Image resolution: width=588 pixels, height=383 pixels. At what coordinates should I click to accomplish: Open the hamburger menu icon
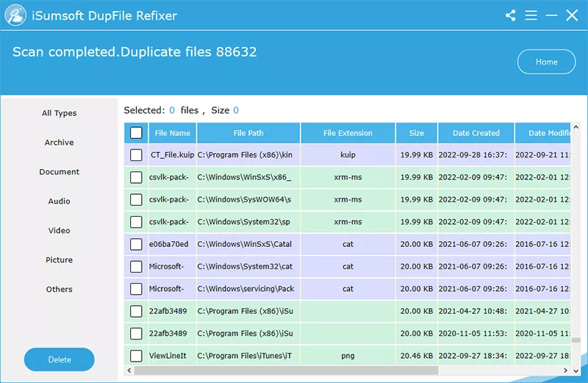click(x=531, y=15)
